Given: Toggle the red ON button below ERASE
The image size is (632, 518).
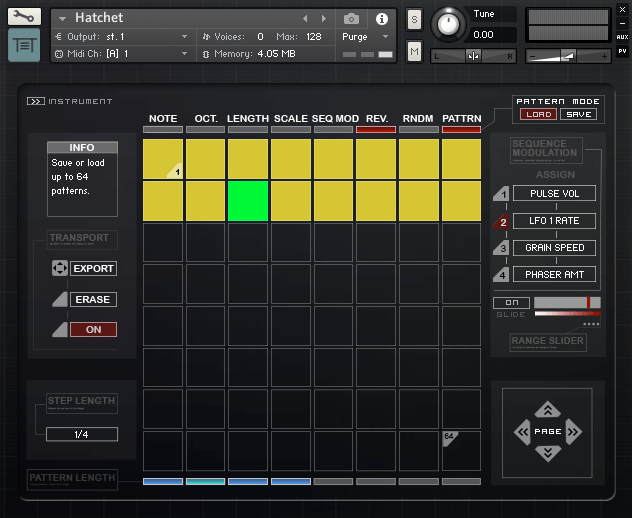Looking at the screenshot, I should 93,330.
